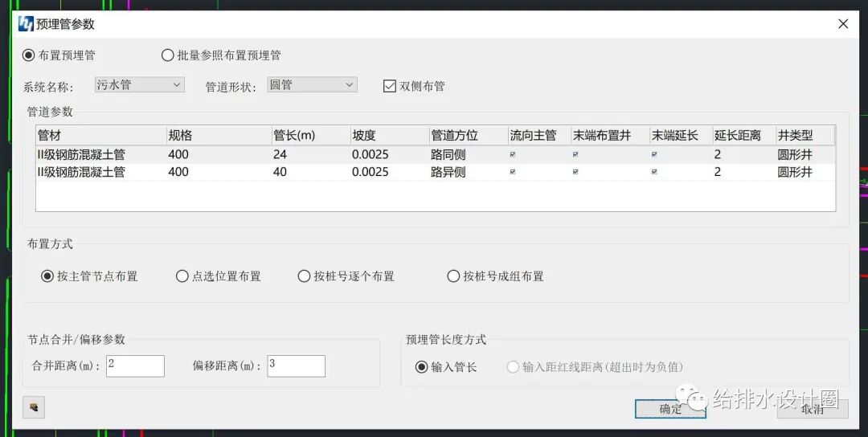Click the 路同侧 cell

pyautogui.click(x=469, y=155)
